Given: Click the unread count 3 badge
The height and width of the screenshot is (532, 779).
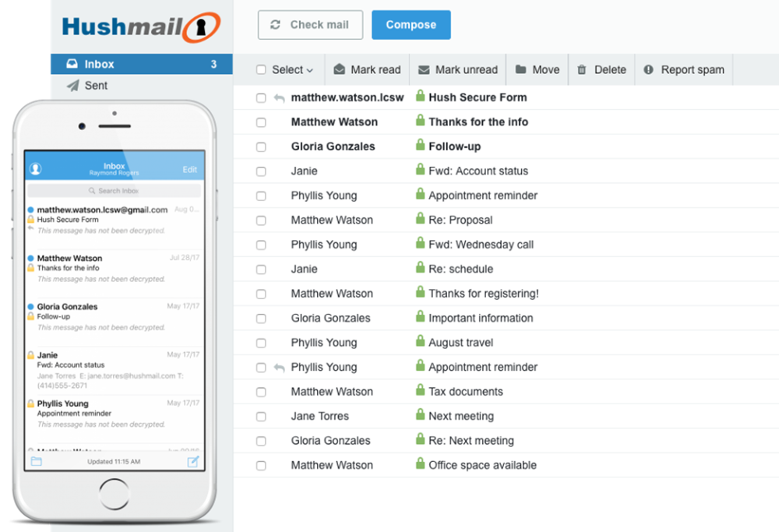Looking at the screenshot, I should pyautogui.click(x=213, y=64).
